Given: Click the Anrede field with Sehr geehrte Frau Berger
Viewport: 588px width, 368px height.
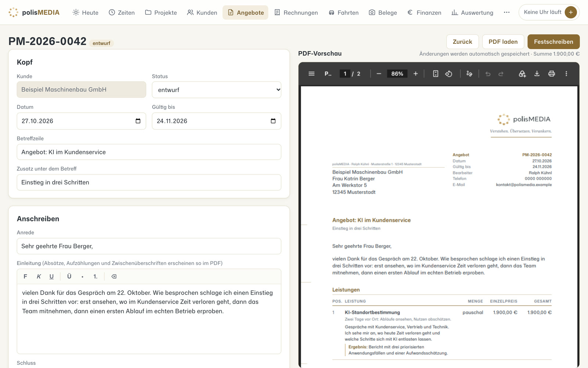Looking at the screenshot, I should coord(149,246).
